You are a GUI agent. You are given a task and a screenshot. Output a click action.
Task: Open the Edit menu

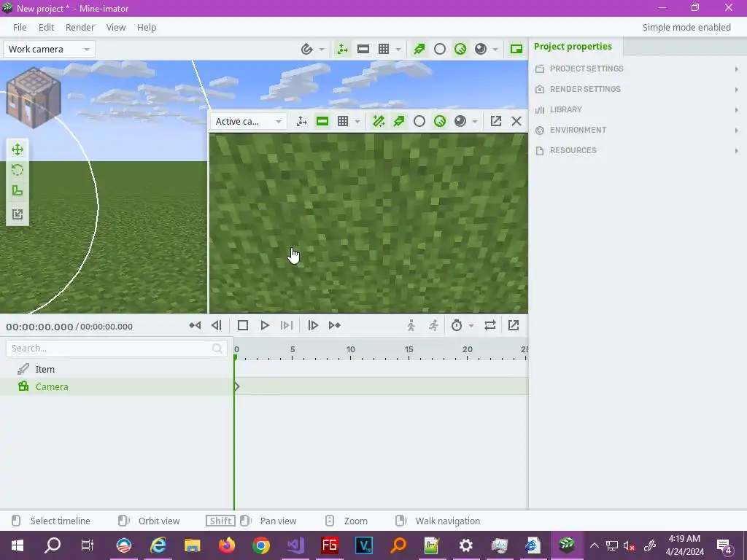click(46, 27)
